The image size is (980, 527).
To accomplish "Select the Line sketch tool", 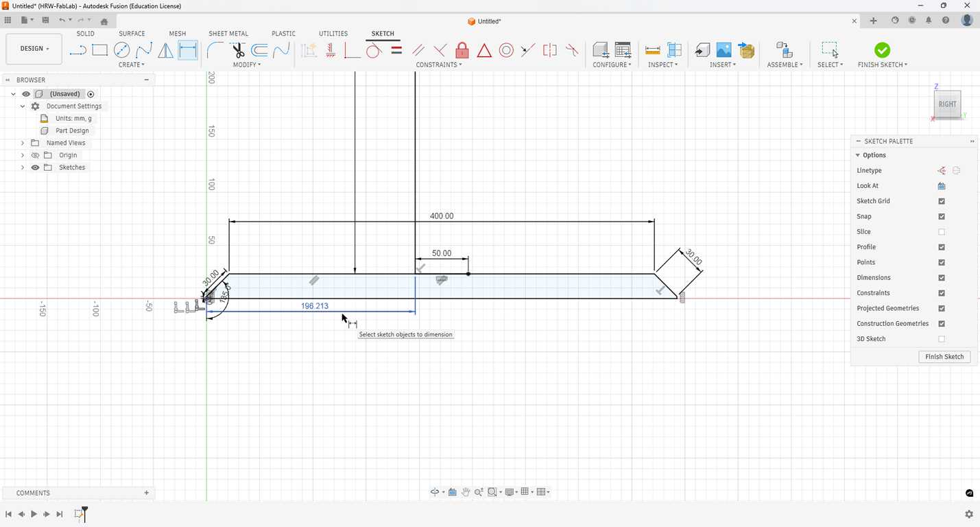I will point(78,50).
